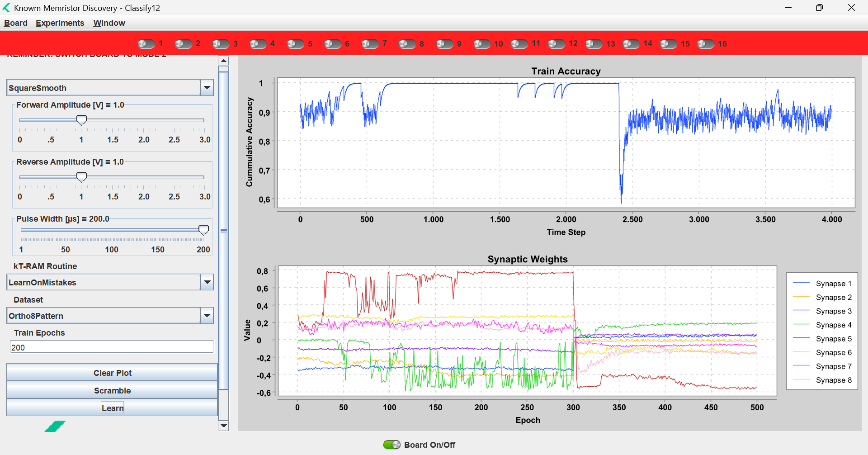Open the Window menu
The width and height of the screenshot is (868, 455).
(x=109, y=23)
